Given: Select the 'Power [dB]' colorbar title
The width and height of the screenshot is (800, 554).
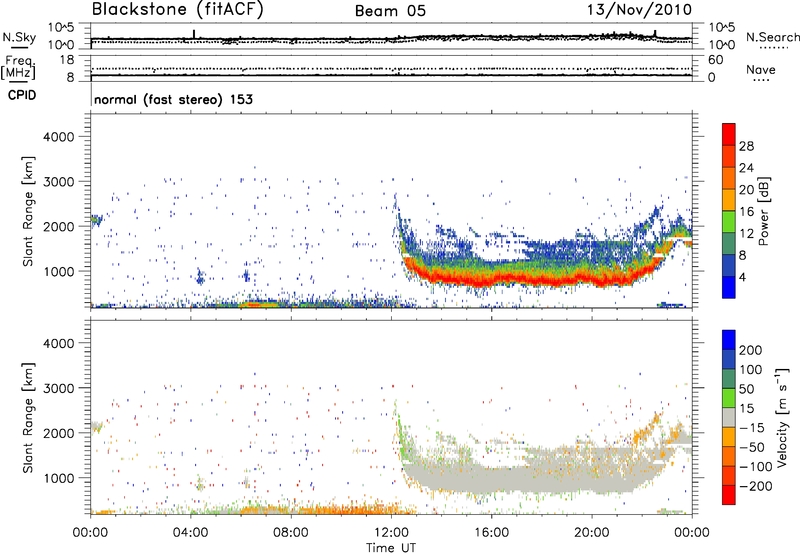Looking at the screenshot, I should 764,211.
